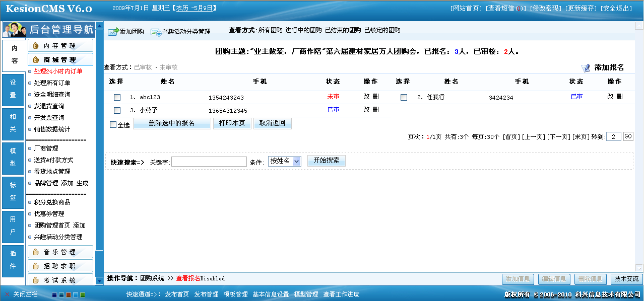Click the 关闭左栏 arrow icon
644x301 pixels.
tap(7, 295)
